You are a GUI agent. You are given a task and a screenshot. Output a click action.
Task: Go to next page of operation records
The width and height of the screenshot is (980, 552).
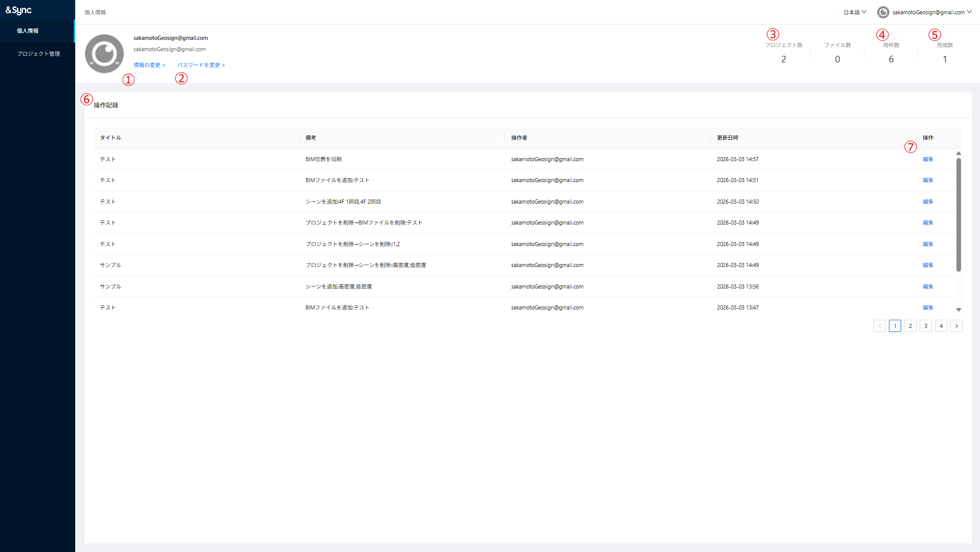[x=956, y=326]
